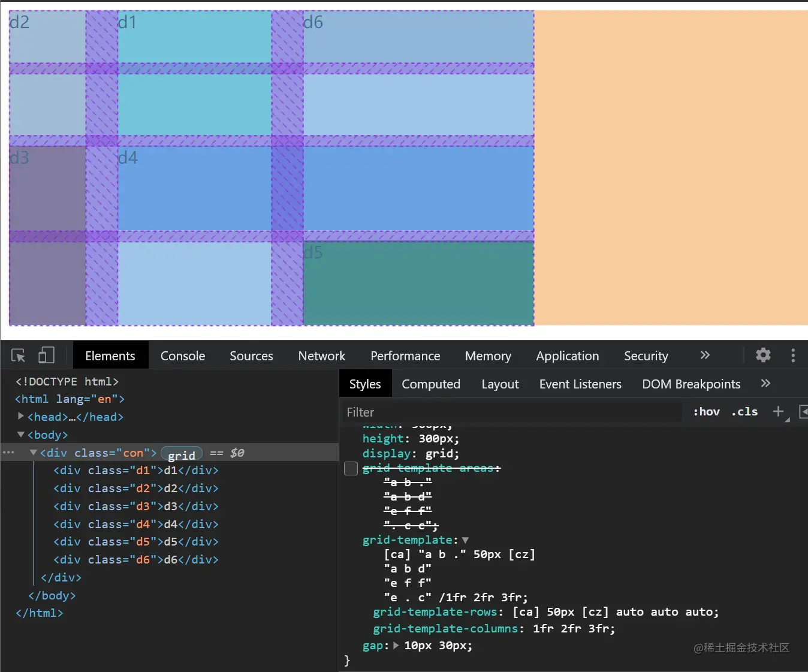Open the more panels chevron in the tab bar
808x672 pixels.
click(705, 355)
